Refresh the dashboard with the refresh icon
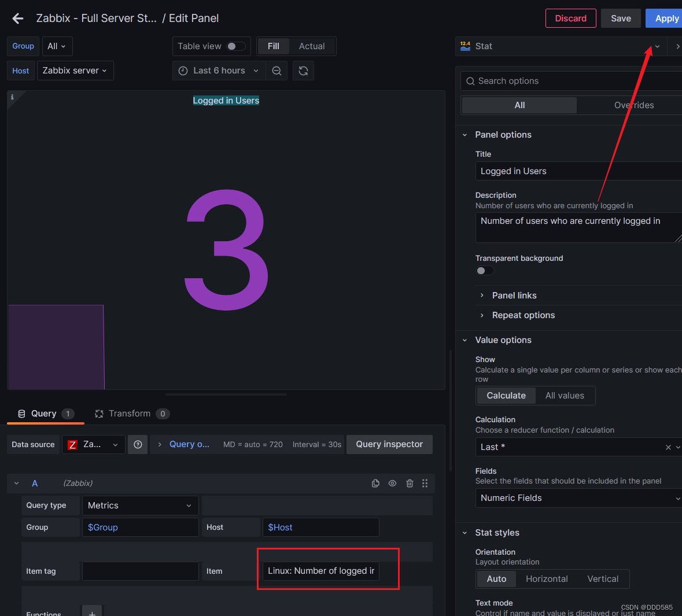Viewport: 682px width, 616px height. click(x=303, y=71)
